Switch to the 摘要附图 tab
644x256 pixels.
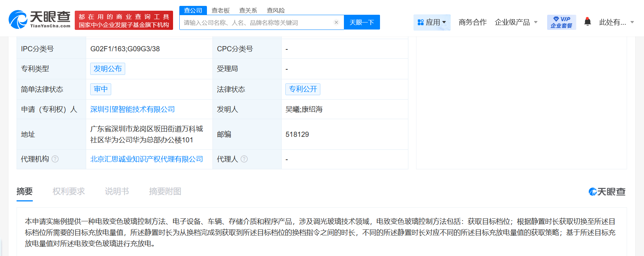(165, 191)
